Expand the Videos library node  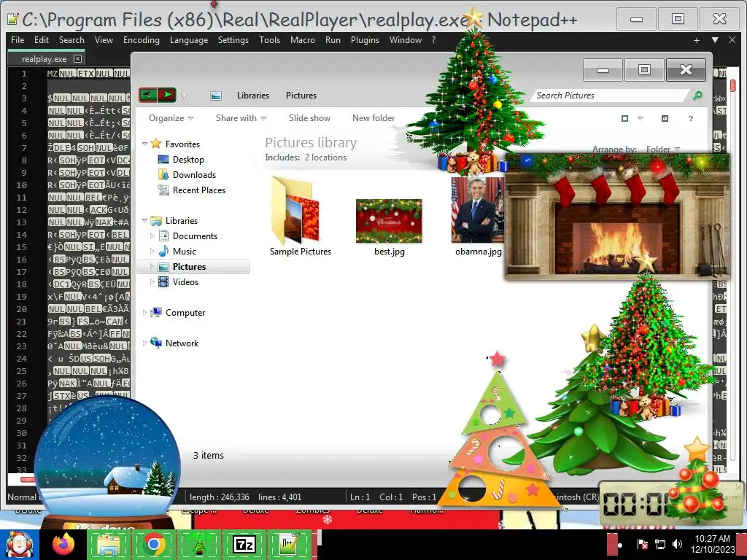(x=152, y=282)
